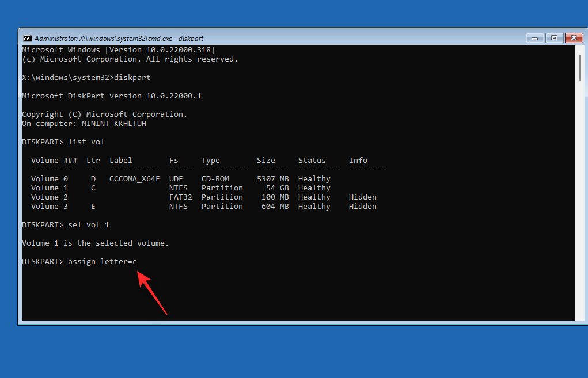Click the scrollbar track below the thumb
The image size is (588, 378).
click(x=579, y=201)
